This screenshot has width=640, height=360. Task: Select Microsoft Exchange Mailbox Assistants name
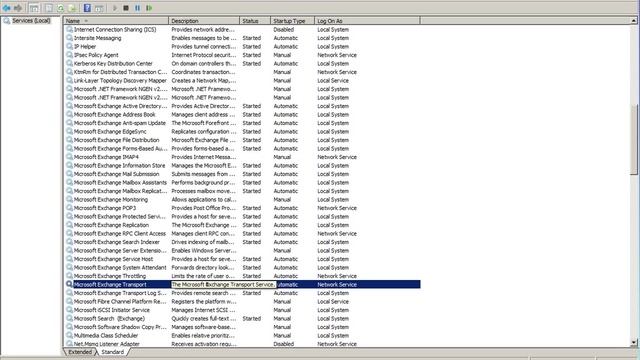[120, 182]
